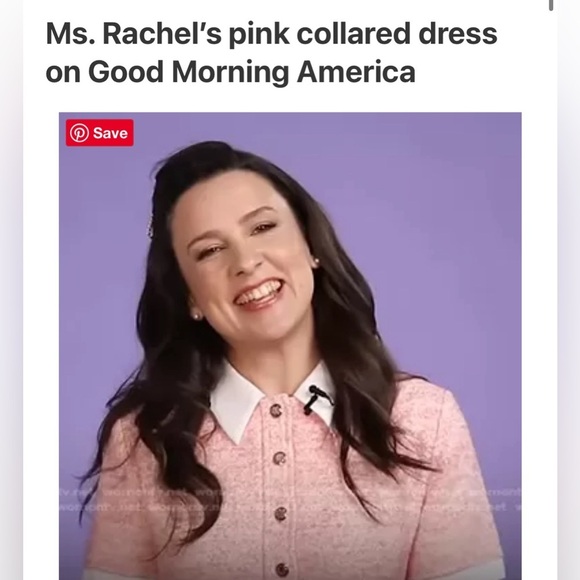Click the second button on the pink dress

tap(279, 458)
